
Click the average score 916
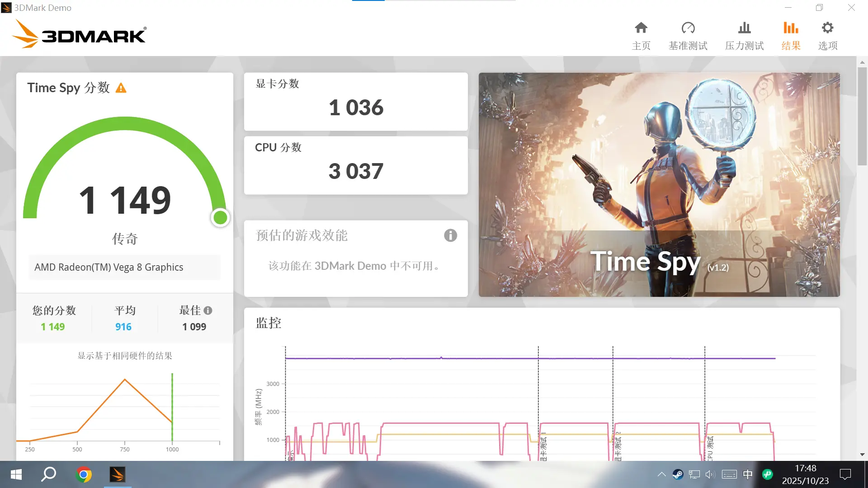click(123, 327)
